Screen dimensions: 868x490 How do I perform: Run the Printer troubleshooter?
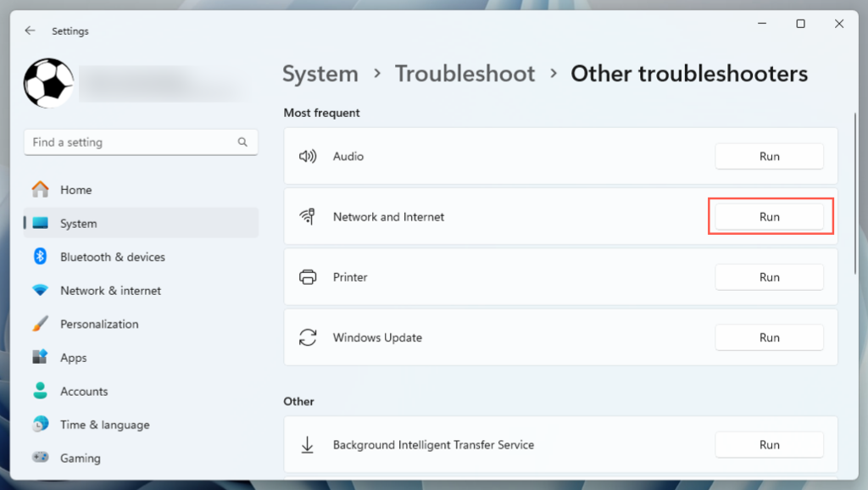pyautogui.click(x=769, y=277)
